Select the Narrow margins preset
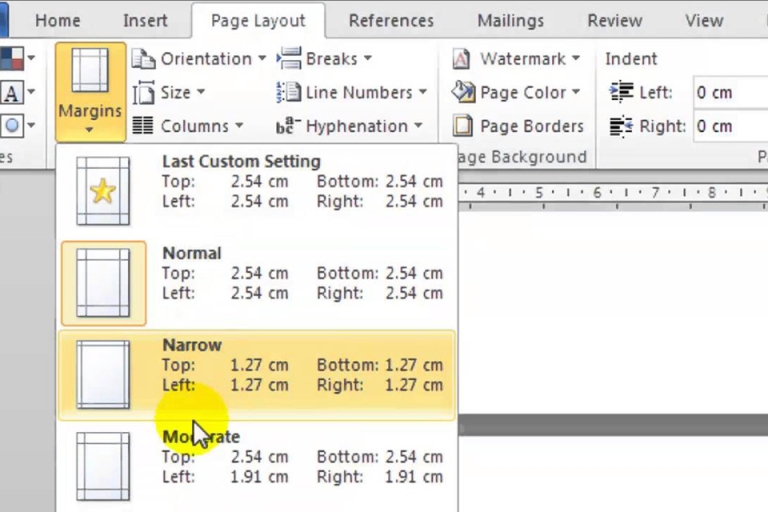Screen dimensions: 768x512 [x=257, y=375]
